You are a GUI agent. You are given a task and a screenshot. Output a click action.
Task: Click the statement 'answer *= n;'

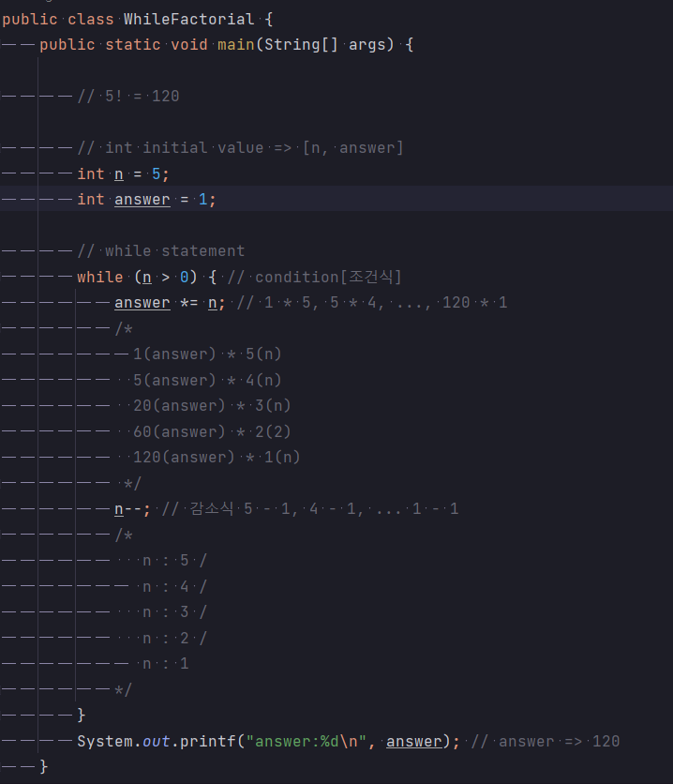(x=170, y=303)
